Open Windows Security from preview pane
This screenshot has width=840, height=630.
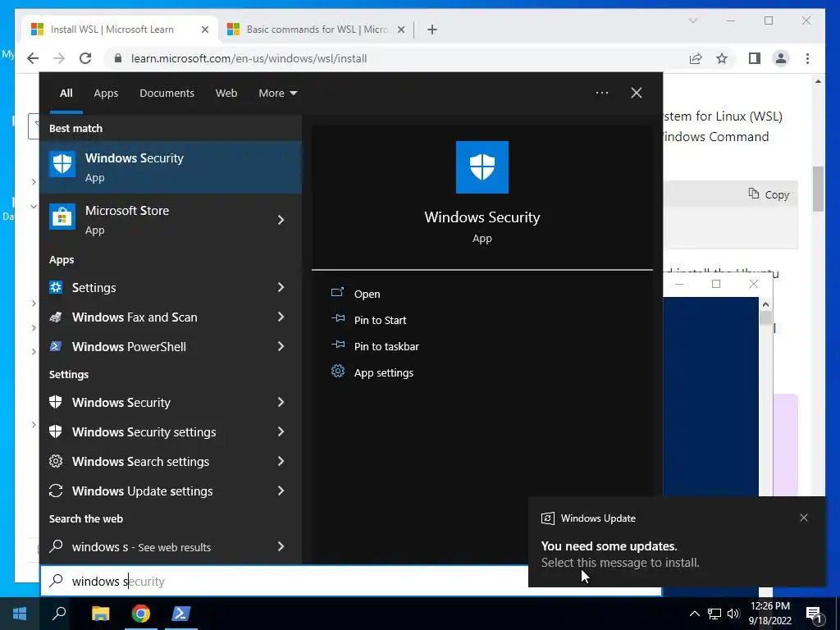[x=367, y=294]
